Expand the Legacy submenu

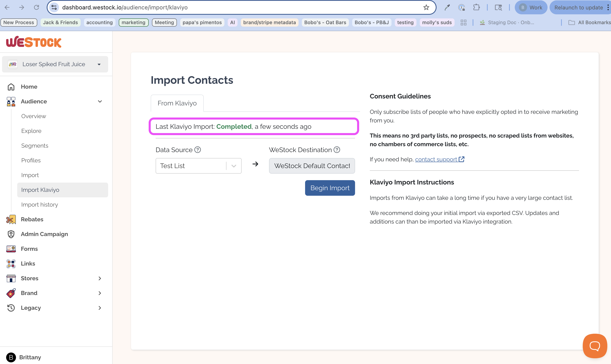[x=100, y=308]
